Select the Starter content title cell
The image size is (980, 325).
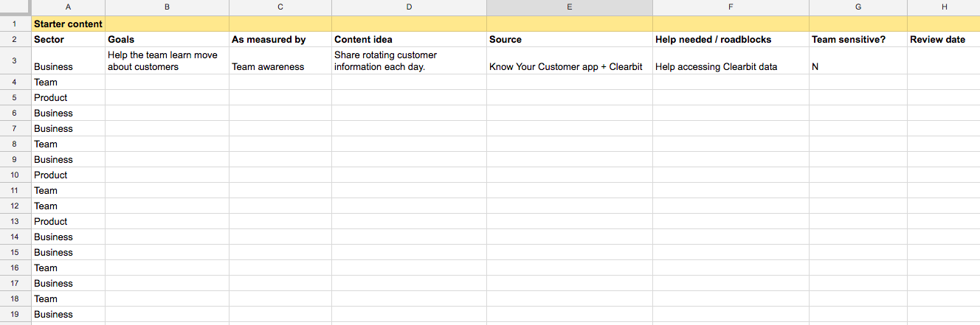point(69,24)
